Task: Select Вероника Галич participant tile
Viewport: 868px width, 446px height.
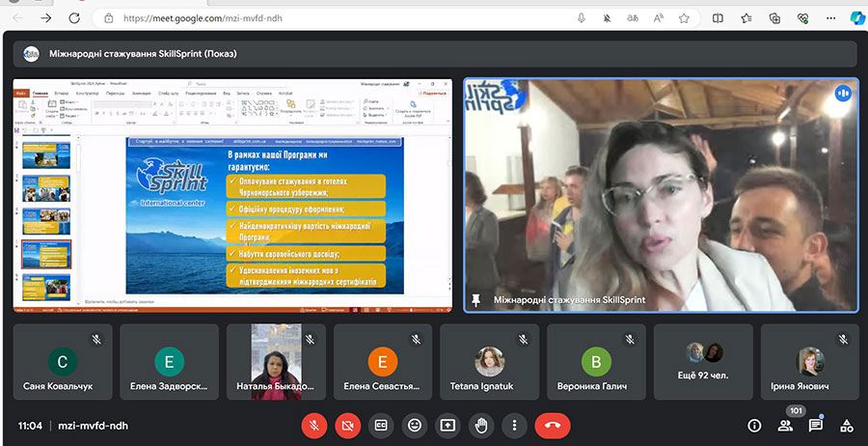Action: [596, 362]
